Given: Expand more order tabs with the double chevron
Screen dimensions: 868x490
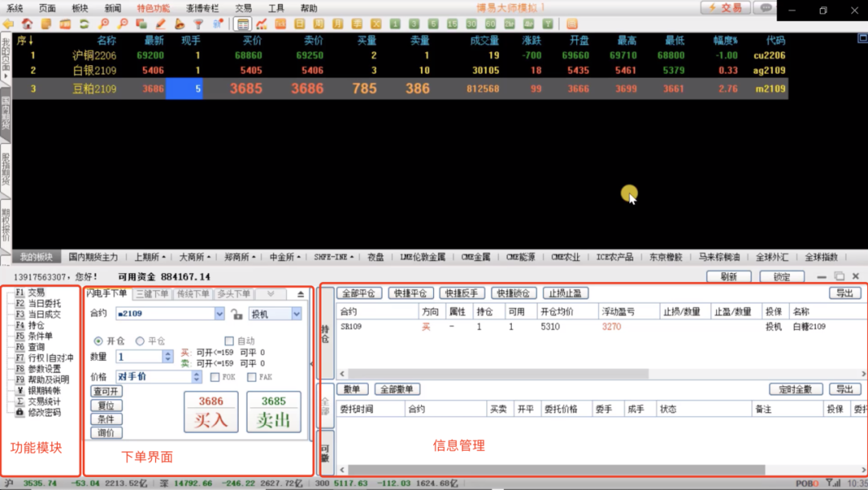Looking at the screenshot, I should [271, 295].
